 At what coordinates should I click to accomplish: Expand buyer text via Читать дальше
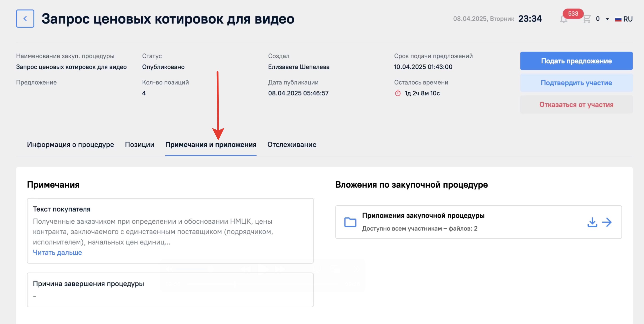pyautogui.click(x=57, y=252)
